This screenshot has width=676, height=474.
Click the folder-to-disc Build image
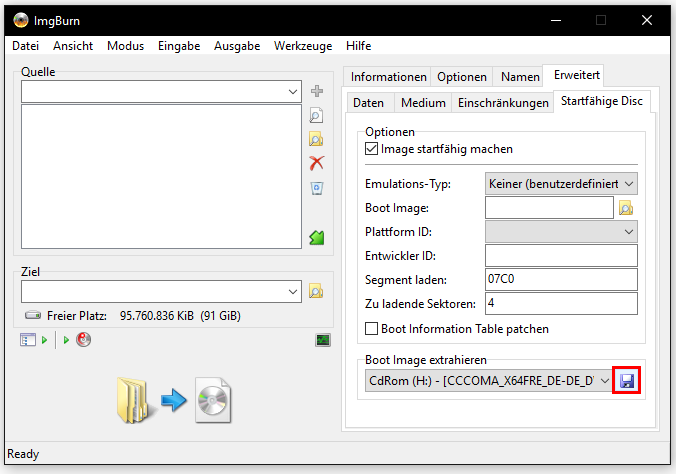point(174,400)
